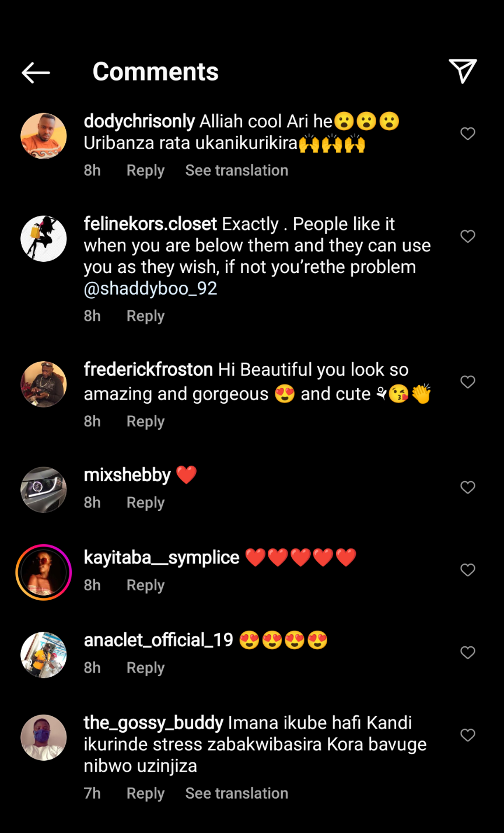The image size is (504, 833).
Task: Heart kayitaba__symplice's comment
Action: [x=468, y=570]
